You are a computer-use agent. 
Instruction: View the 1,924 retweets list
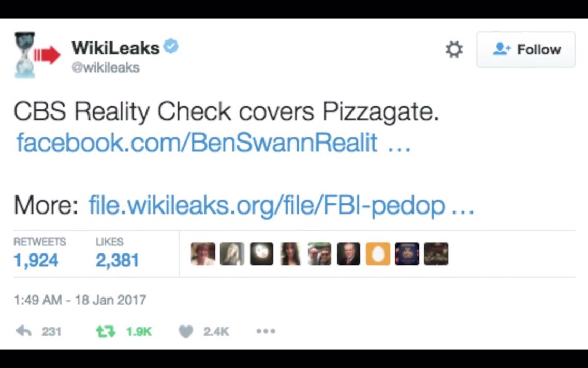click(x=39, y=253)
